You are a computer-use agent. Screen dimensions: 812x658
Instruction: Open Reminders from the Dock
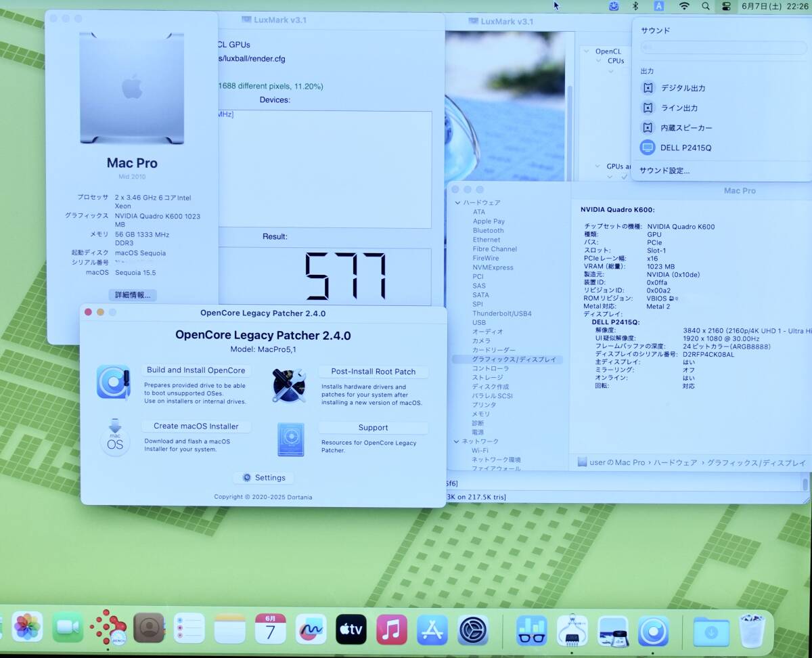[189, 628]
